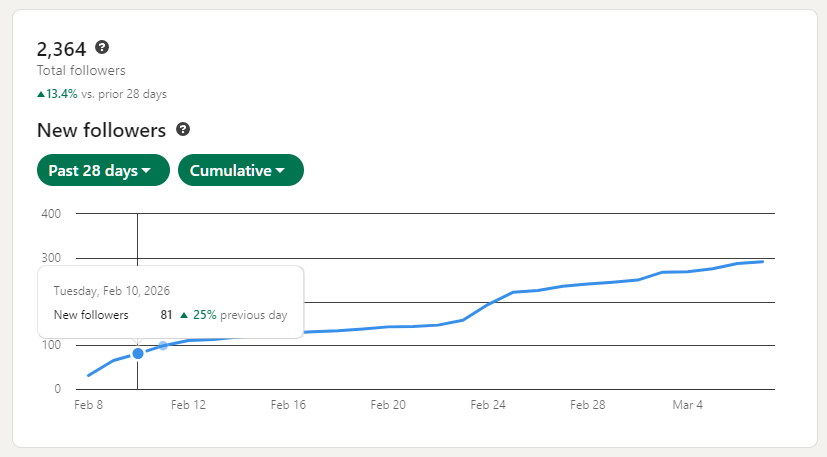This screenshot has height=457, width=827.
Task: Click the help icon beside 2,364 total followers
Action: point(101,48)
